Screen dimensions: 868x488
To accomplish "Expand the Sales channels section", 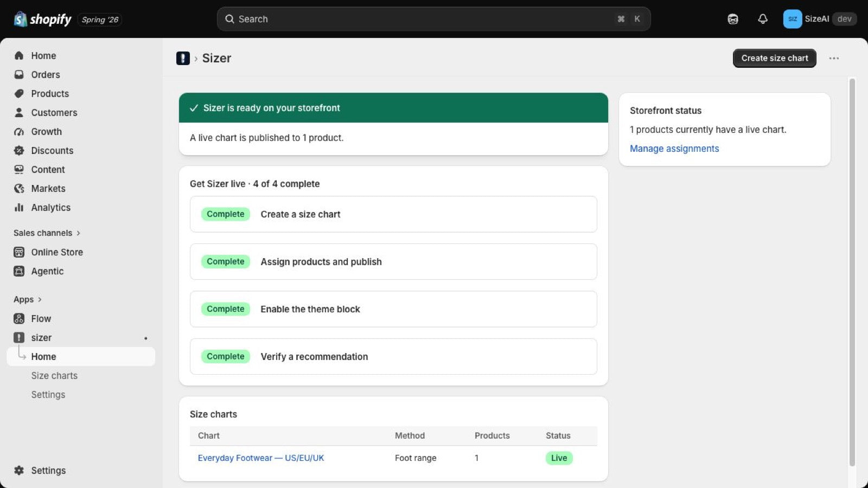I will point(47,233).
